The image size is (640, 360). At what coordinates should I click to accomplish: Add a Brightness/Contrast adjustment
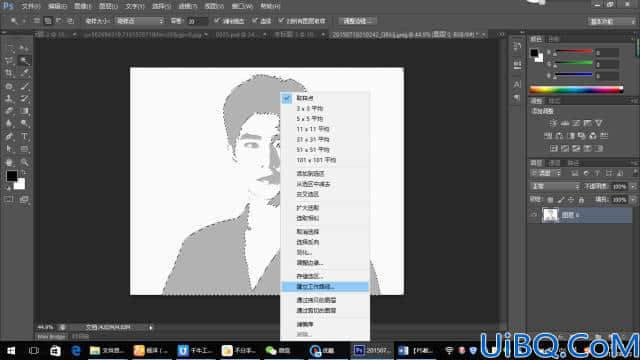553,123
